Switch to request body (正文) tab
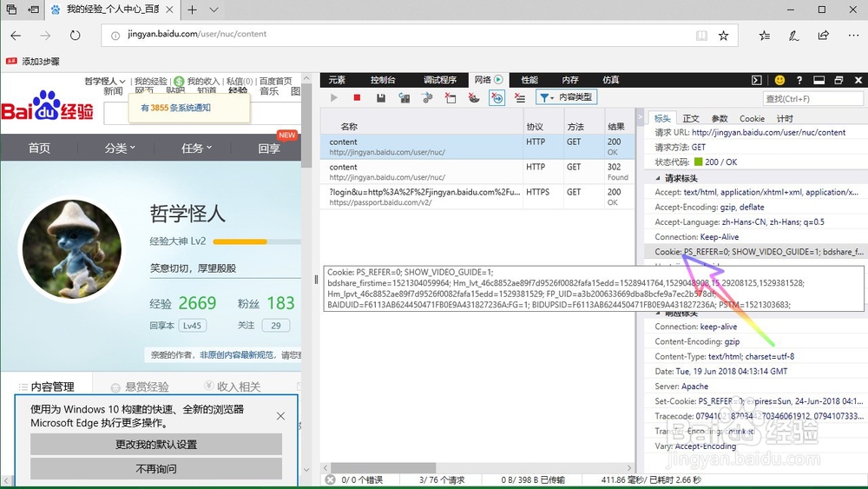This screenshot has width=868, height=489. pos(691,118)
